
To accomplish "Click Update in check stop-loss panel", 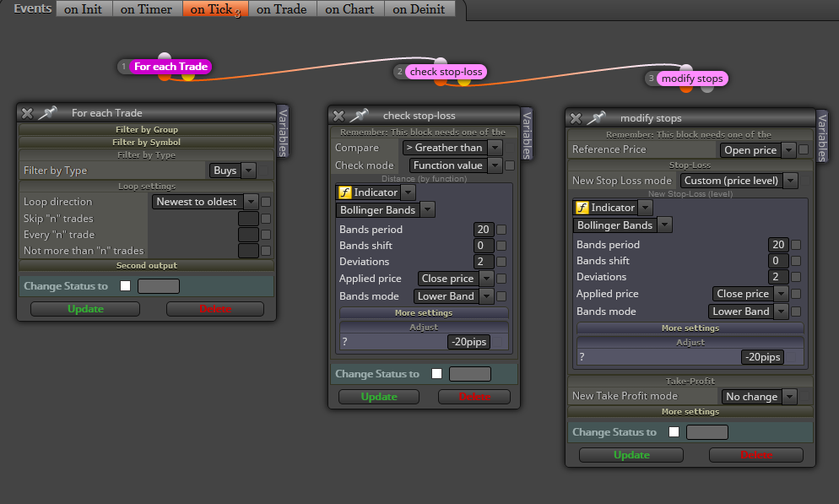I will coord(379,397).
